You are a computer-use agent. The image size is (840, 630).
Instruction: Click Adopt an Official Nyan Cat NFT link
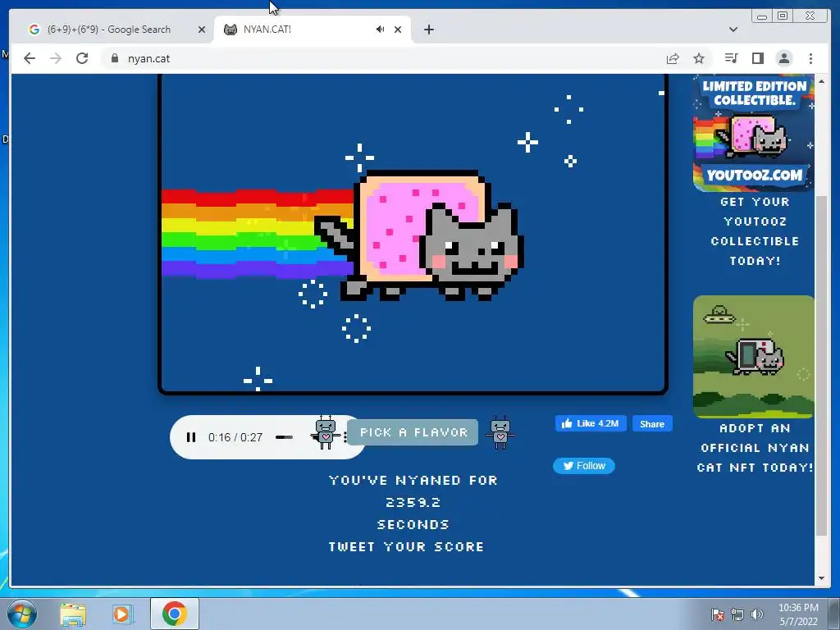755,448
